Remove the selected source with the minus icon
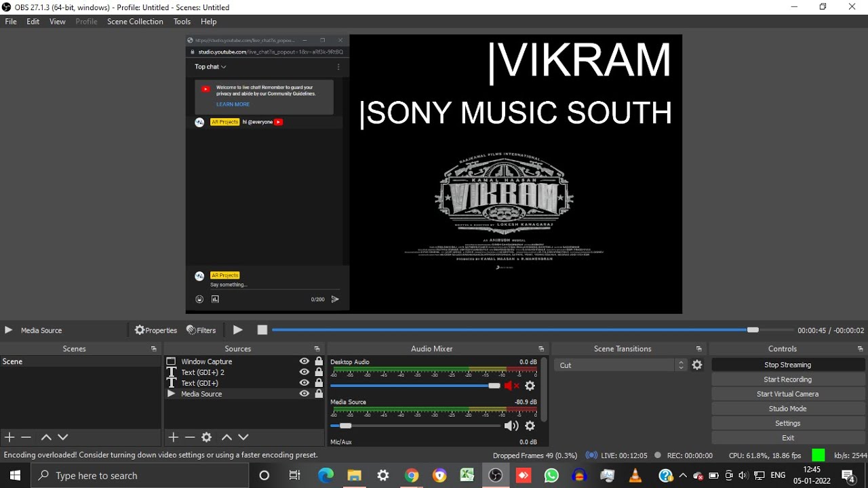Viewport: 868px width, 488px height. (190, 437)
